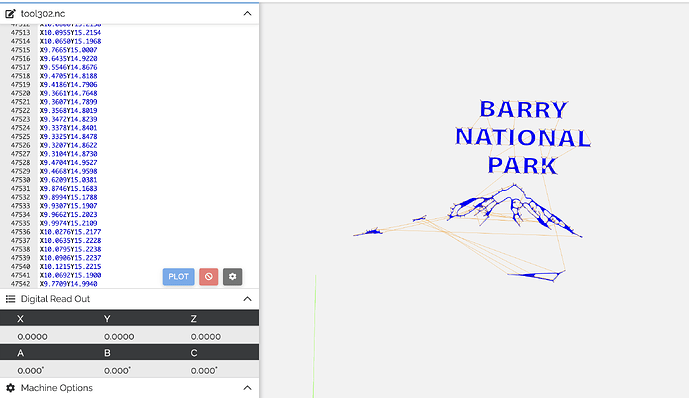
Task: Select the Y axis readout value
Action: click(119, 337)
